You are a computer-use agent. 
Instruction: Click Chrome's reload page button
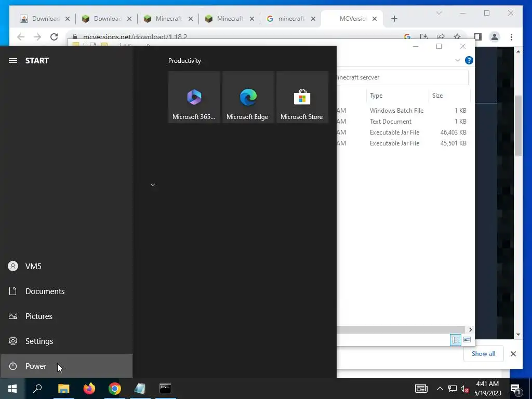54,37
